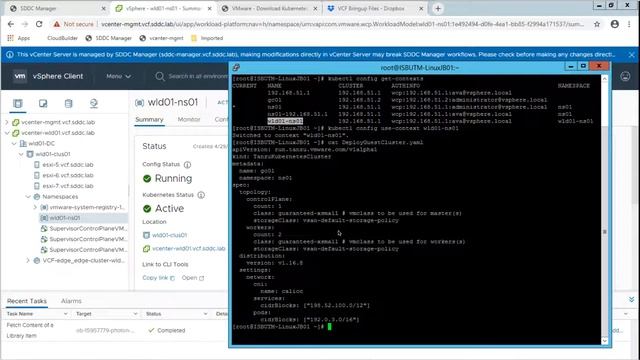640x360 pixels.
Task: Open the SDDC Manager bookmark
Action: 109,38
